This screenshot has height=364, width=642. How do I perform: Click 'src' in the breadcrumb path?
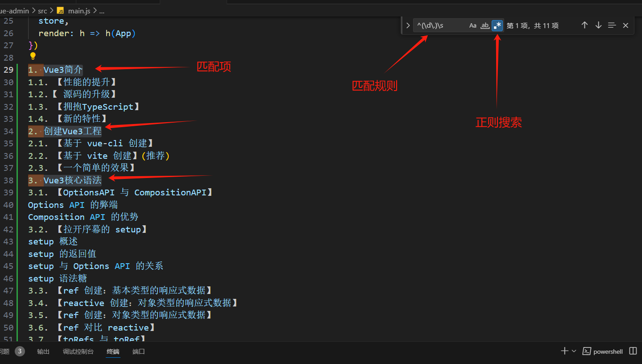coord(42,11)
